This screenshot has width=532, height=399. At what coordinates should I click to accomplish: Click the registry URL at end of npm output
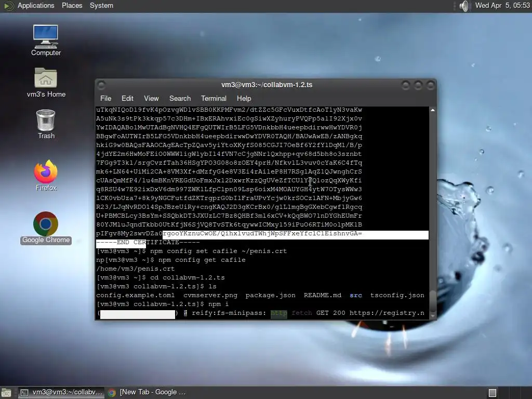387,313
